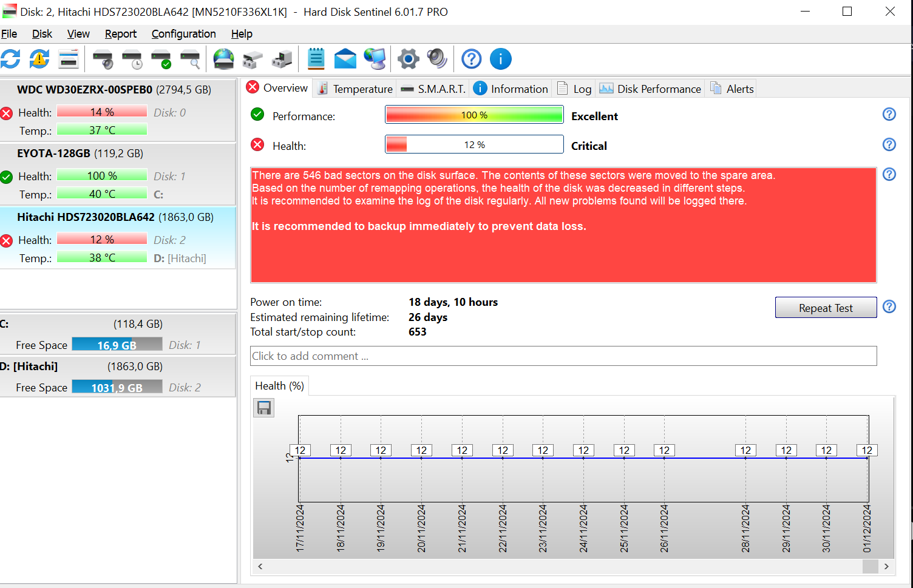
Task: Open the File menu
Action: click(x=9, y=34)
